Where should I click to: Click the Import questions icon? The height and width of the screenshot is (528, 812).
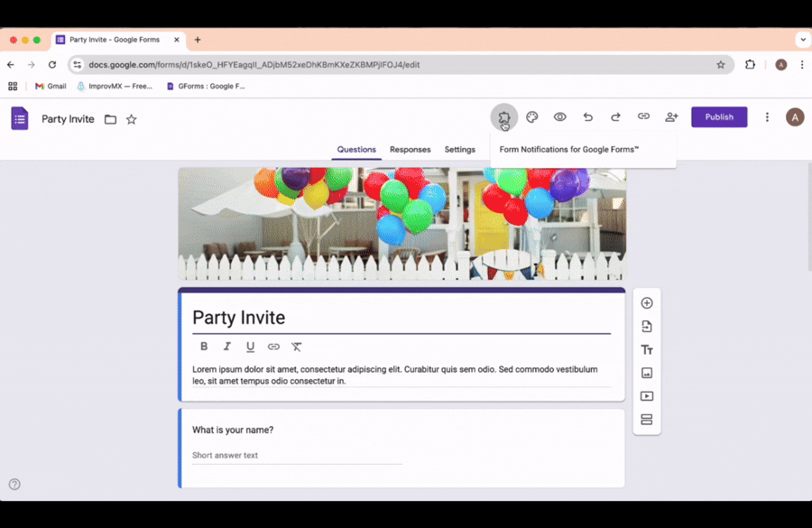(x=646, y=326)
